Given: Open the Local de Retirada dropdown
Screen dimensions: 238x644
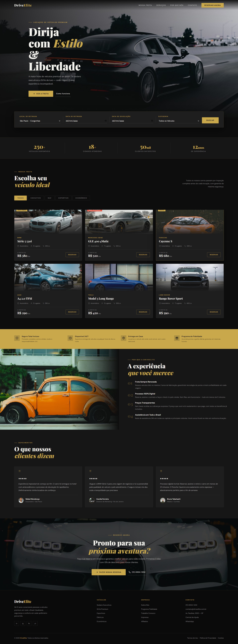Looking at the screenshot, I should (40, 121).
